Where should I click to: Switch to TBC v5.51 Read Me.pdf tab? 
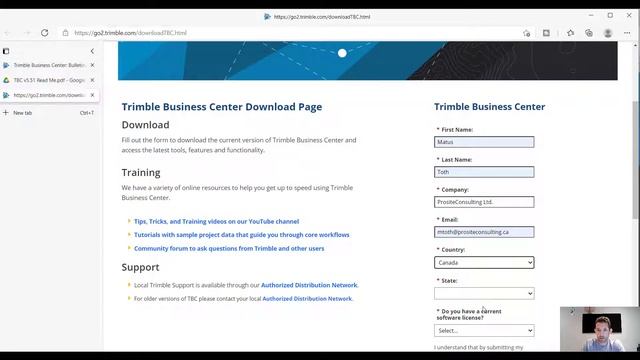coord(49,80)
